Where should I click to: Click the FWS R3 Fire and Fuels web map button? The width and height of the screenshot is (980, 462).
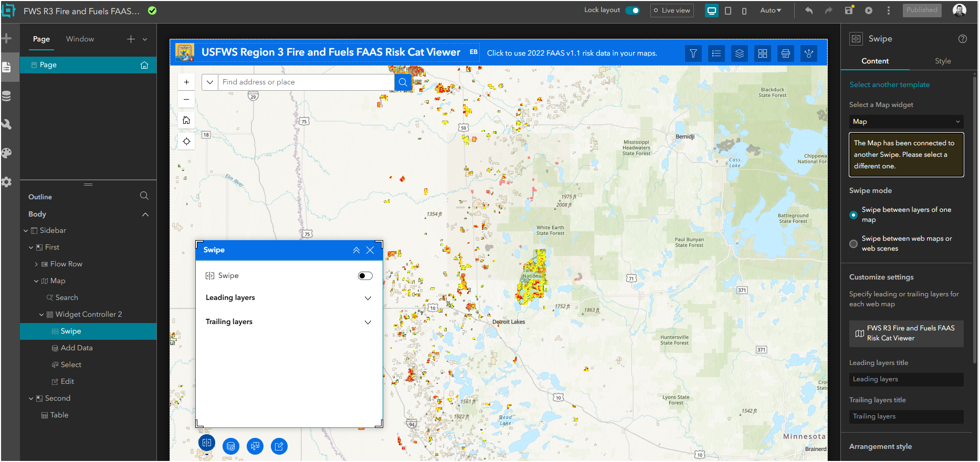907,334
